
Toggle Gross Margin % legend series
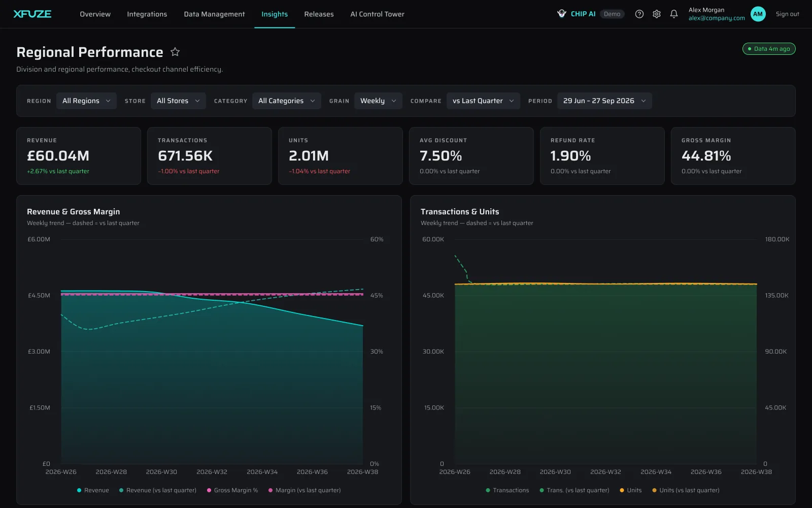[x=232, y=490]
